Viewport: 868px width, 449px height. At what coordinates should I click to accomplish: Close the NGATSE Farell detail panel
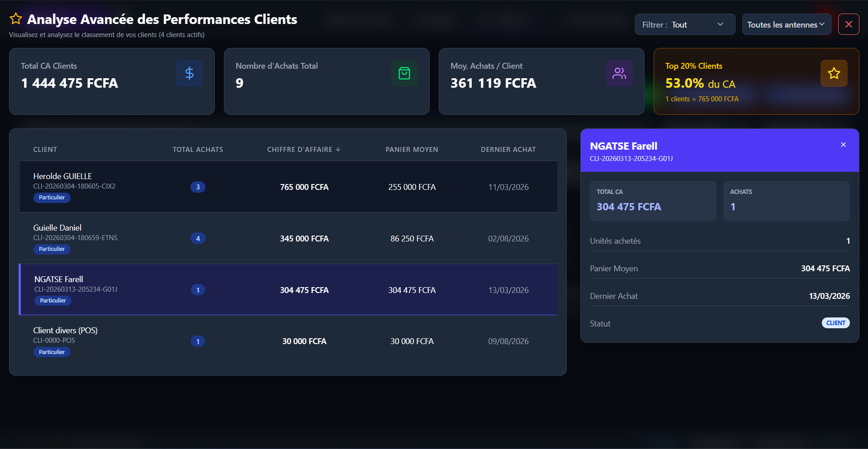pos(843,145)
